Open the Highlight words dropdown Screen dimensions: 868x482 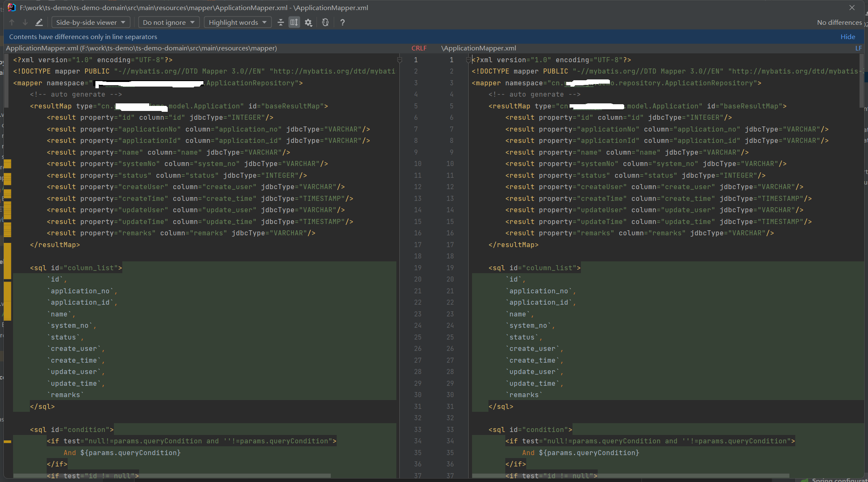coord(237,22)
